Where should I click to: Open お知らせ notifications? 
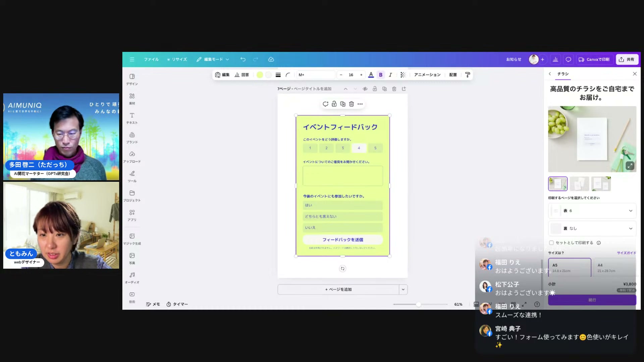(514, 59)
